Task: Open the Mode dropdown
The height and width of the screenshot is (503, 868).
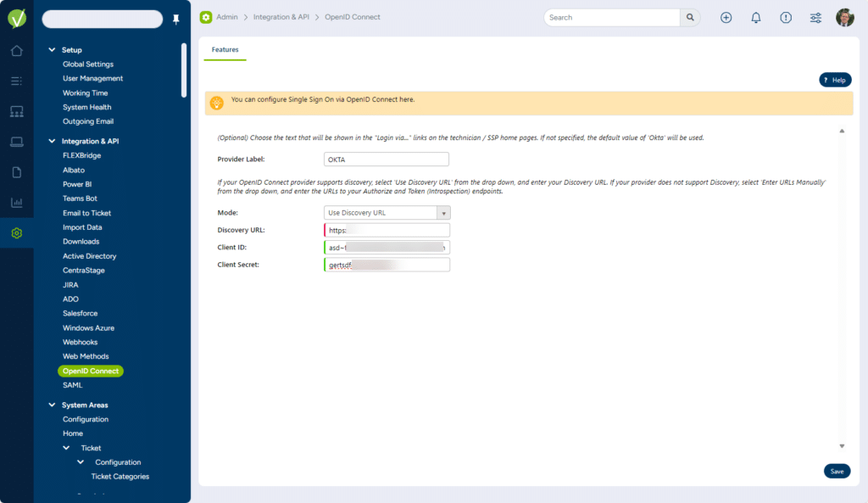Action: (387, 213)
